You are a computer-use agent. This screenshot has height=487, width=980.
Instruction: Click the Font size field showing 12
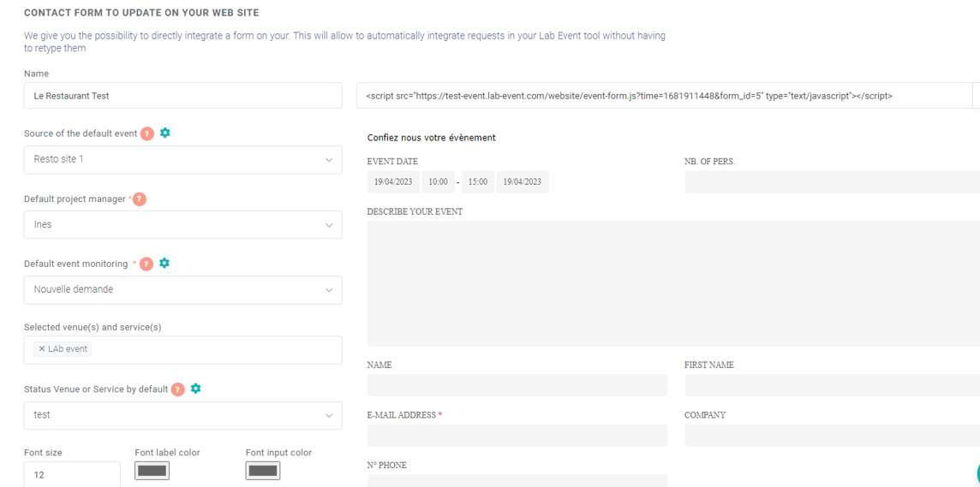(x=73, y=474)
